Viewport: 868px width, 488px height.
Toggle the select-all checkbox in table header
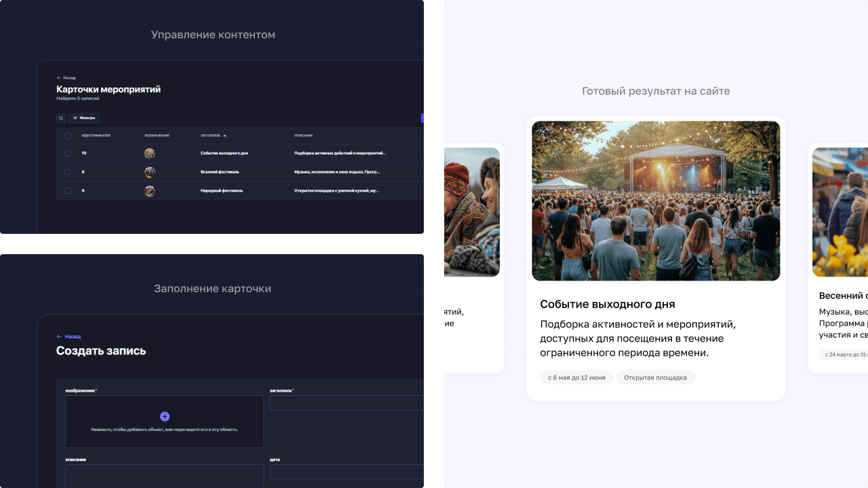point(68,136)
